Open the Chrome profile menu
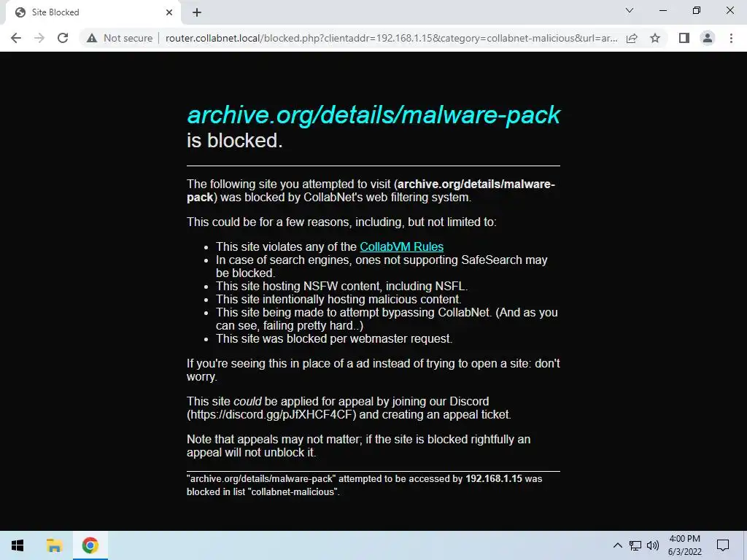This screenshot has width=747, height=560. 708,38
